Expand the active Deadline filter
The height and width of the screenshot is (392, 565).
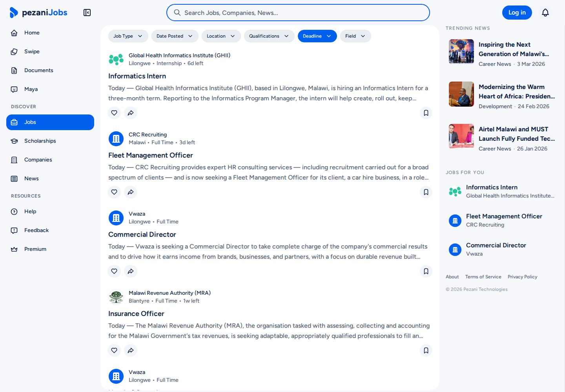(x=317, y=36)
